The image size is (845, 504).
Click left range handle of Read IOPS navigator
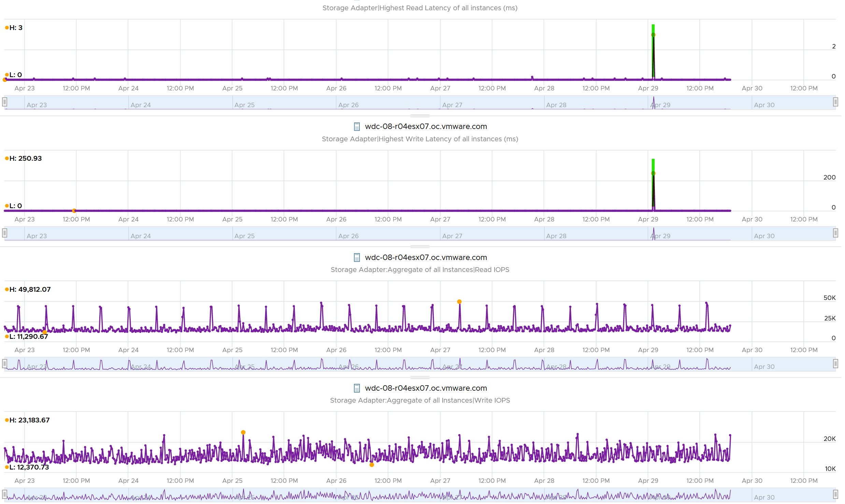5,364
